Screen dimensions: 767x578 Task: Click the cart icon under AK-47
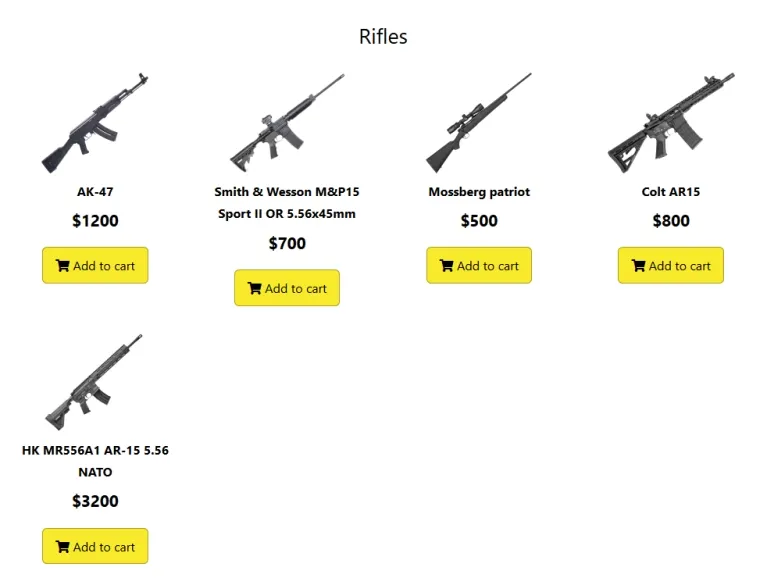[62, 266]
